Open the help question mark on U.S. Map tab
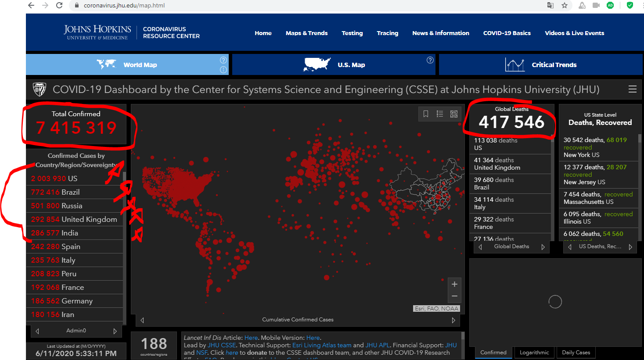The image size is (644, 360). [430, 60]
